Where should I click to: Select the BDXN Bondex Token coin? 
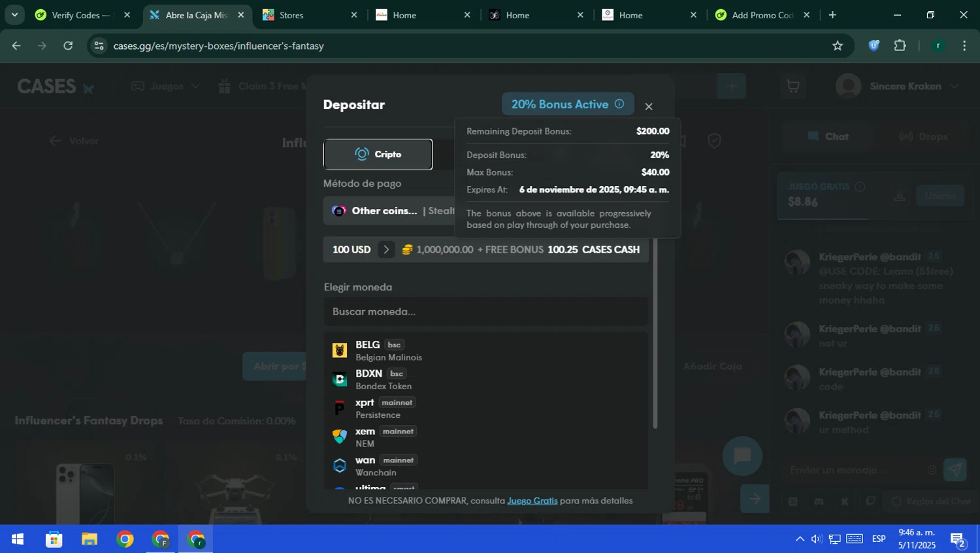(x=485, y=379)
